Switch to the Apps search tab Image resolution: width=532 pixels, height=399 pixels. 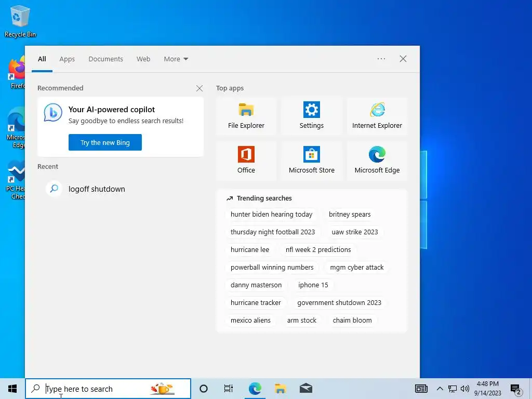(x=67, y=59)
